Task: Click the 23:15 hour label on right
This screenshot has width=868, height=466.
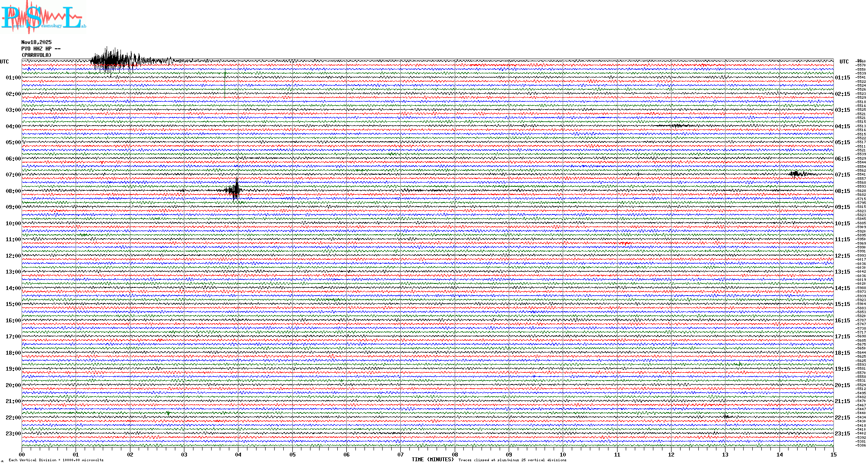Action: click(x=843, y=434)
